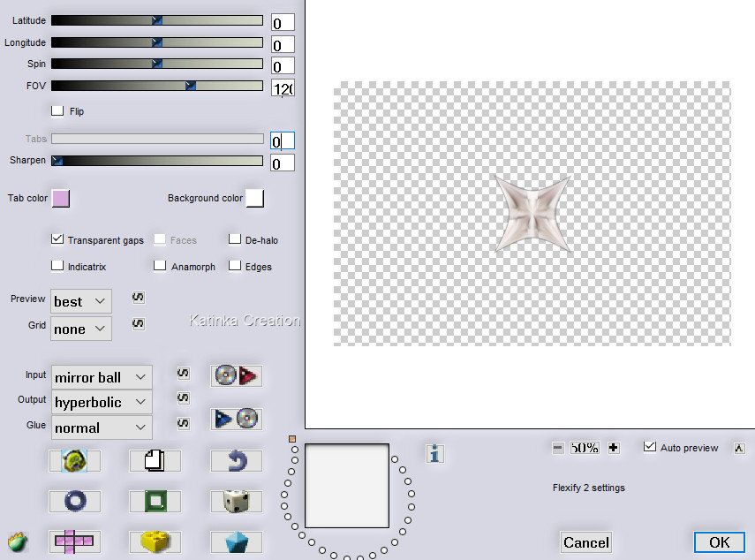Click the Tabs value field
The height and width of the screenshot is (560, 755).
point(283,141)
